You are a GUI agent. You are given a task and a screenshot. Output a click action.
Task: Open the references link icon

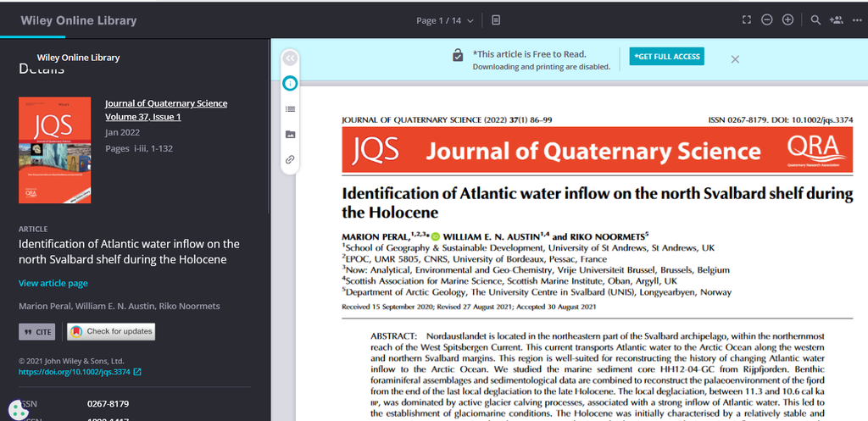(290, 160)
